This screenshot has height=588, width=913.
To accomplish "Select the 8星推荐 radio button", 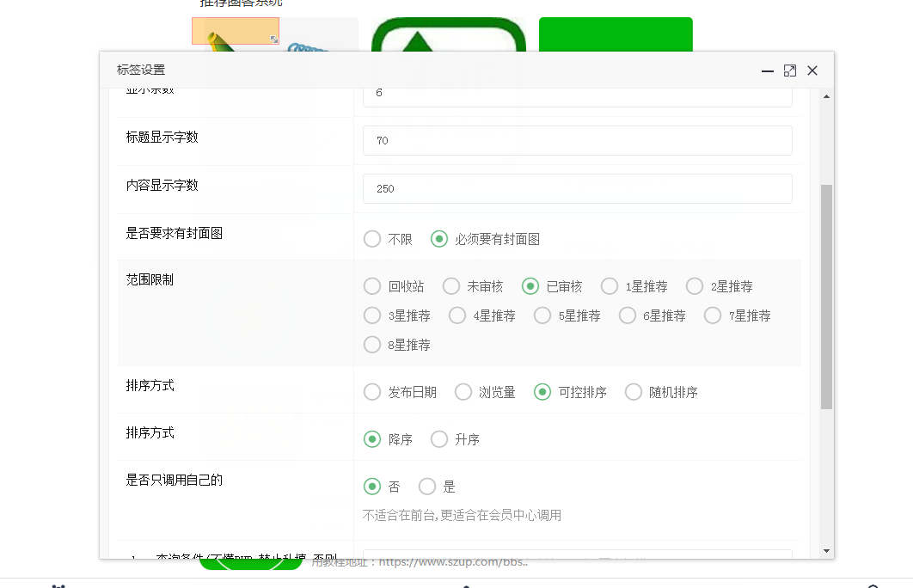I will tap(372, 345).
